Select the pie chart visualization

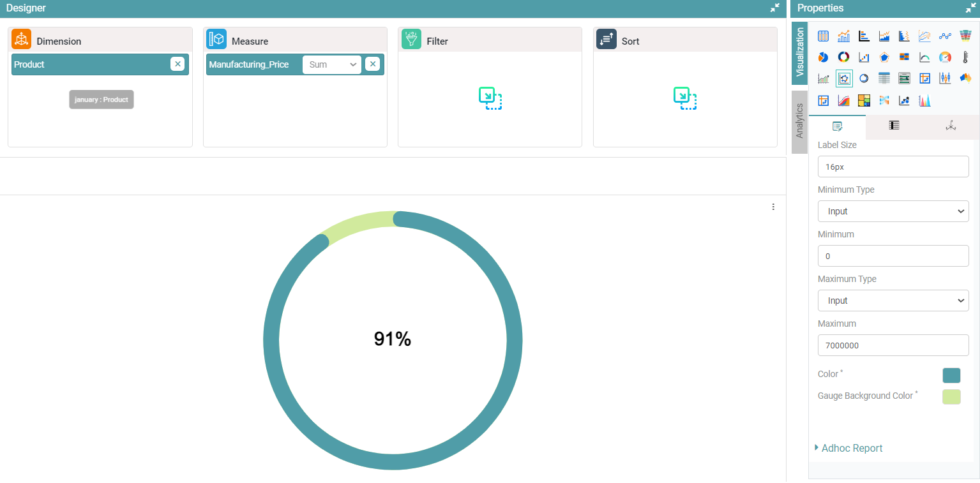pyautogui.click(x=823, y=57)
